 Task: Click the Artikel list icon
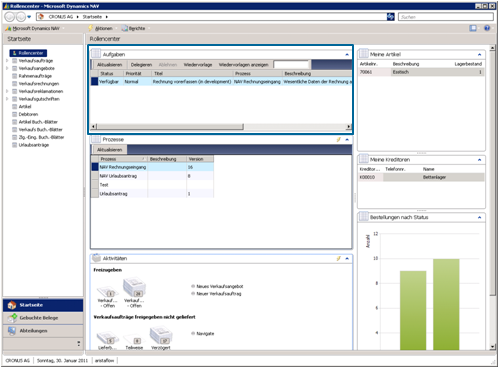pos(14,107)
